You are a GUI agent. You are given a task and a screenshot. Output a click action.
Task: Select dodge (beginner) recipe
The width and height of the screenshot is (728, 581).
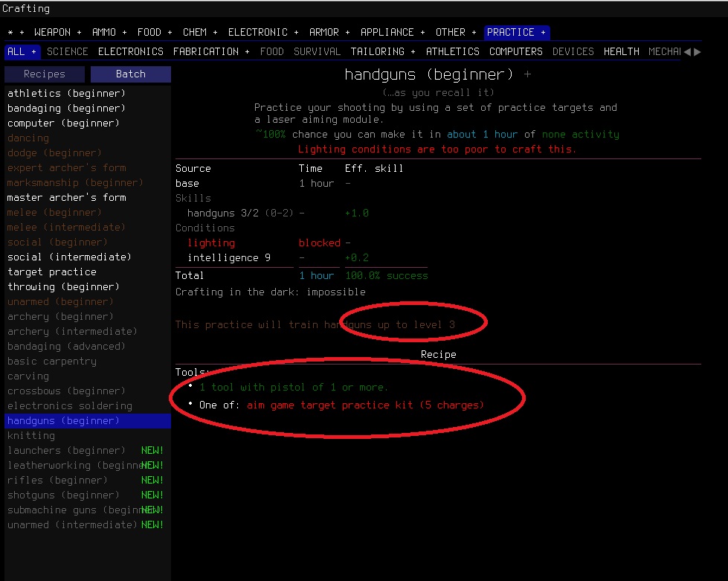click(x=88, y=153)
